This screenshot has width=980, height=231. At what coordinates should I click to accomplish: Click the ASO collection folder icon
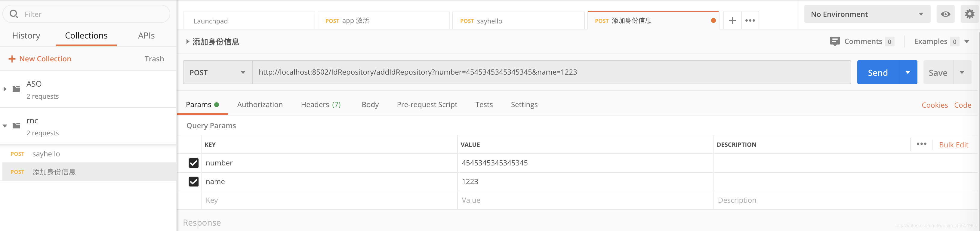(x=16, y=89)
